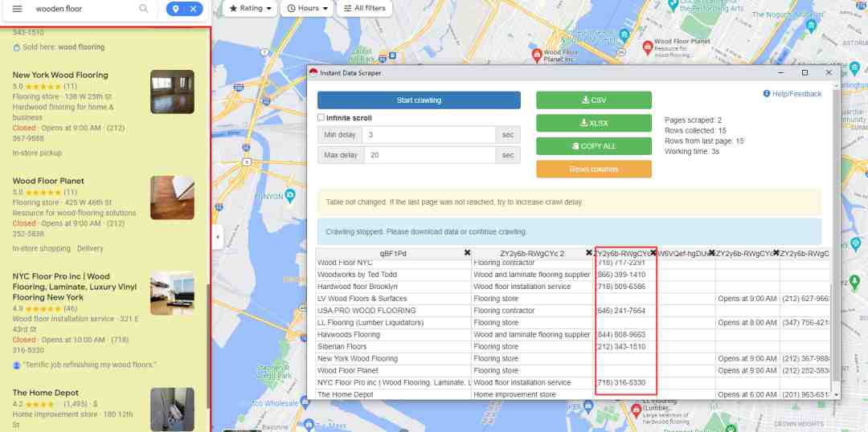This screenshot has height=432, width=868.
Task: Open Help/Feedback link
Action: (x=792, y=93)
